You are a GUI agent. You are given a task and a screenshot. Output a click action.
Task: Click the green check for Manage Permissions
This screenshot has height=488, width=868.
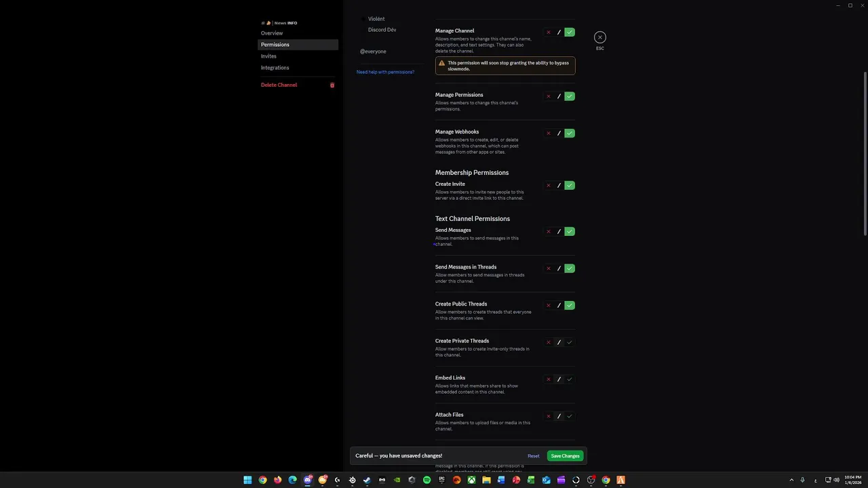tap(570, 96)
